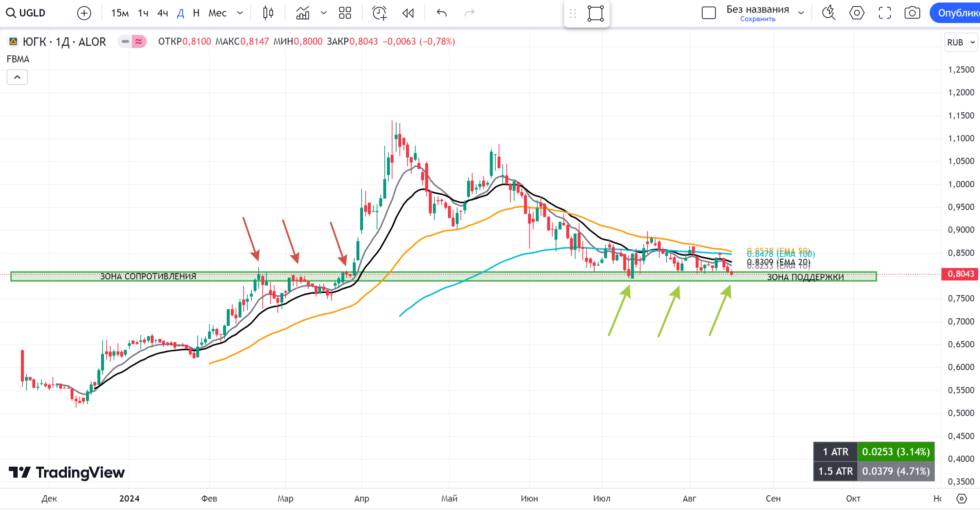Screen dimensions: 980x513
Task: Toggle the pink approximate-equal symbol badge
Action: tap(139, 41)
